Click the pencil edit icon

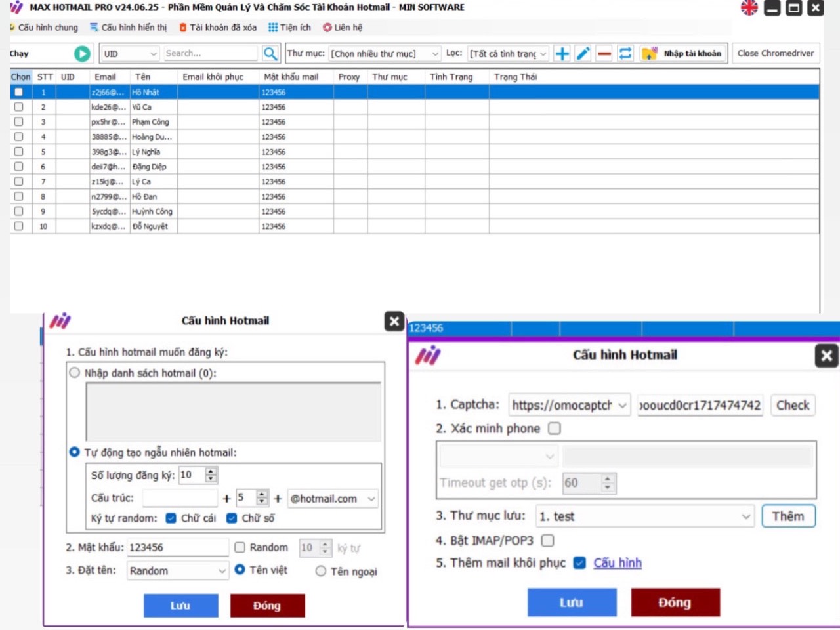(x=583, y=54)
